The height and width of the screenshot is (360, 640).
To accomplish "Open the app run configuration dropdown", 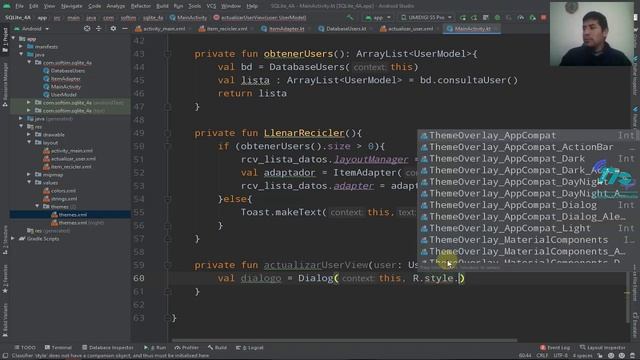I will click(x=378, y=18).
